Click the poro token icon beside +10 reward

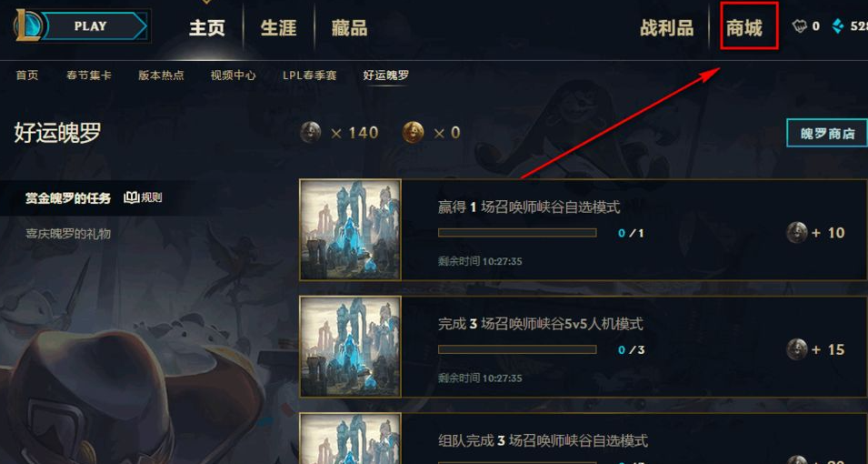click(x=797, y=232)
